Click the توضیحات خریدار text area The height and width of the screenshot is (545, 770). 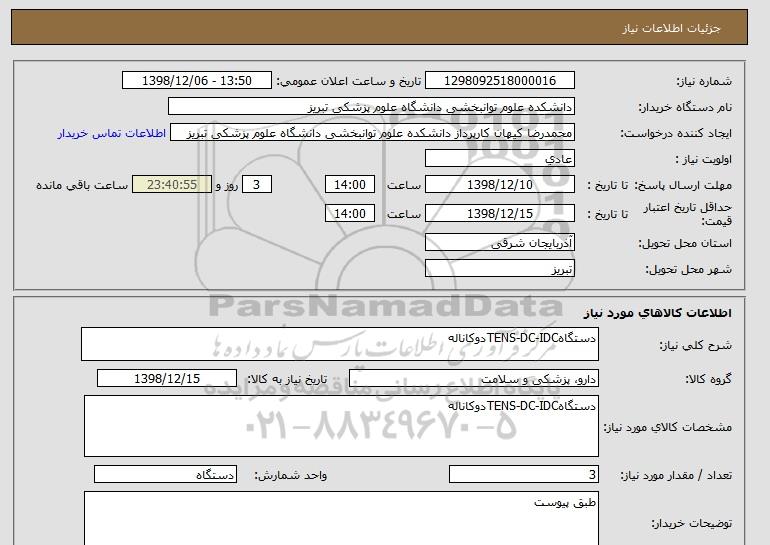340,517
